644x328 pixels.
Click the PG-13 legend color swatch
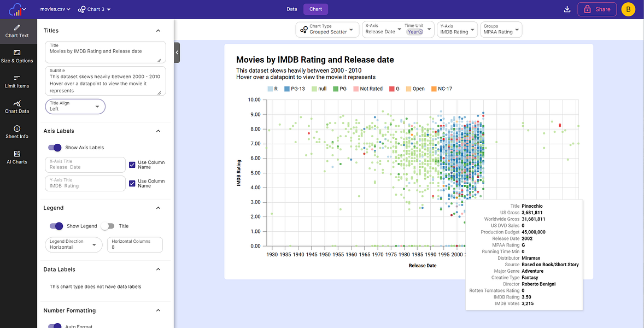287,89
